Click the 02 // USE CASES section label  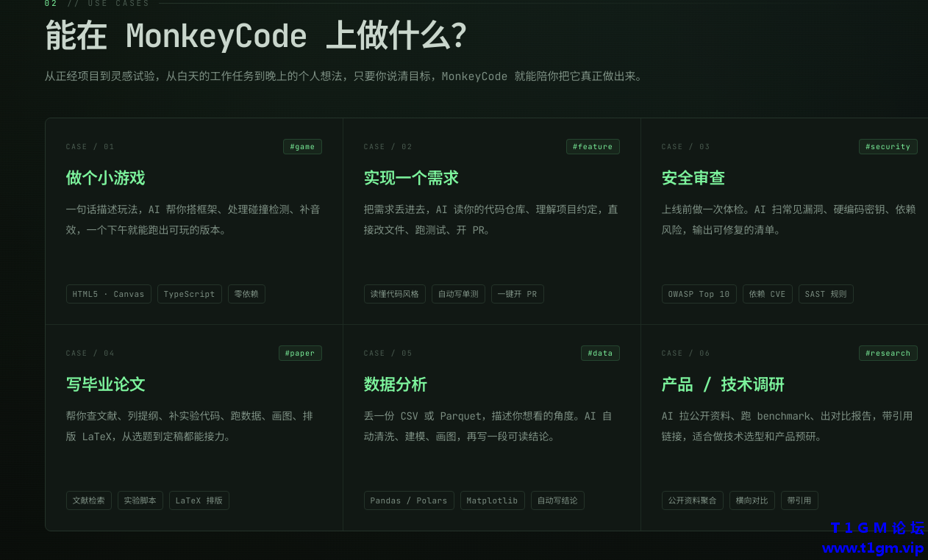[97, 4]
